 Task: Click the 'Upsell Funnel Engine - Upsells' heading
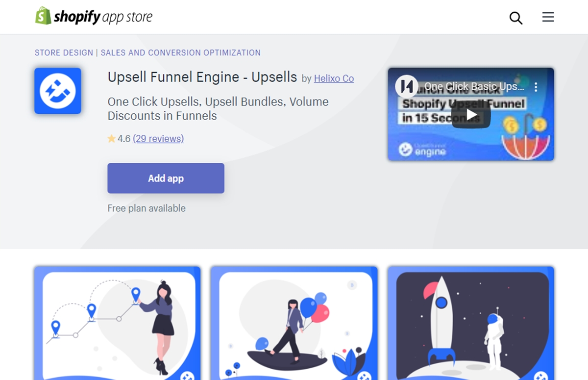[x=202, y=77]
